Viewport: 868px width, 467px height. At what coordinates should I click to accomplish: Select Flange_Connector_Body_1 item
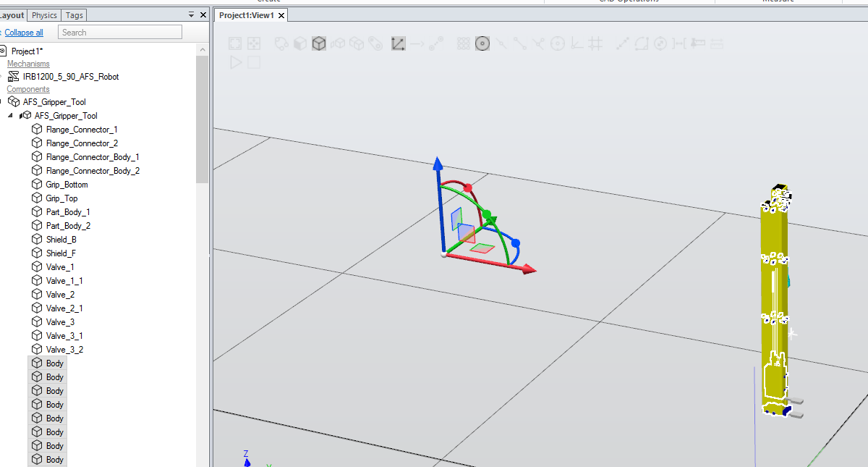point(93,157)
